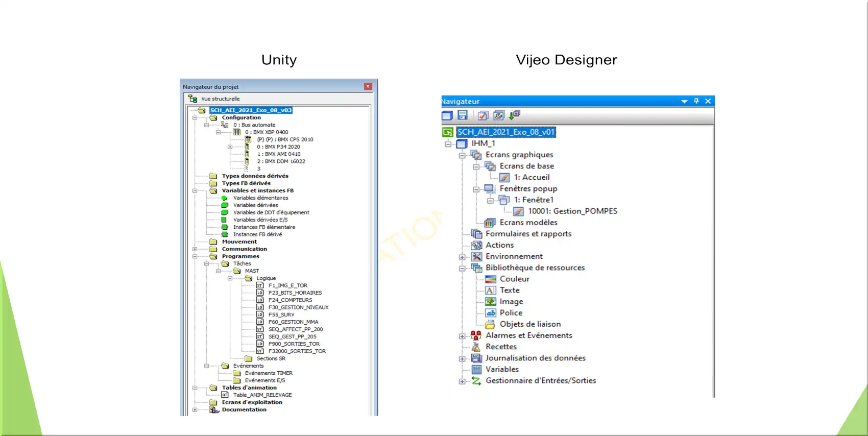
Task: Open the 1 : BMX AMI 0410 module
Action: point(279,154)
